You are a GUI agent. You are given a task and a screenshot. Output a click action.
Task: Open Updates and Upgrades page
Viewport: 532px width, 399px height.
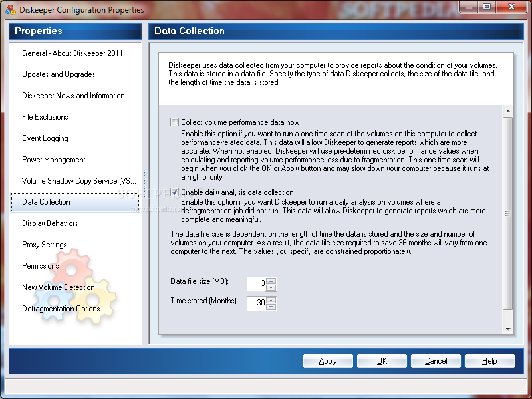coord(59,74)
